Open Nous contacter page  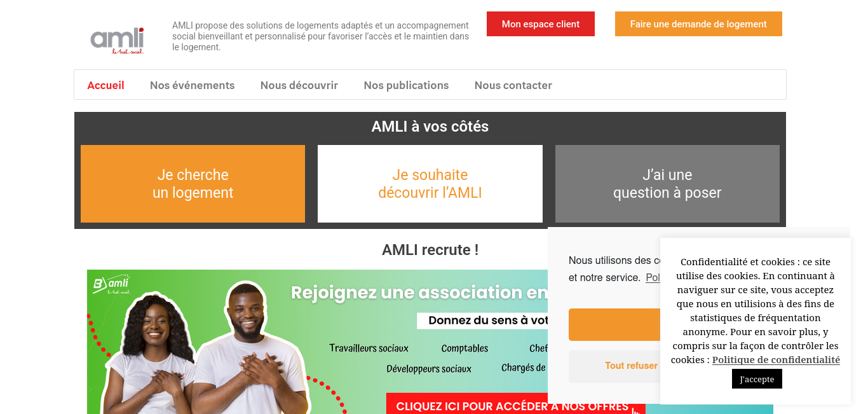[x=513, y=85]
